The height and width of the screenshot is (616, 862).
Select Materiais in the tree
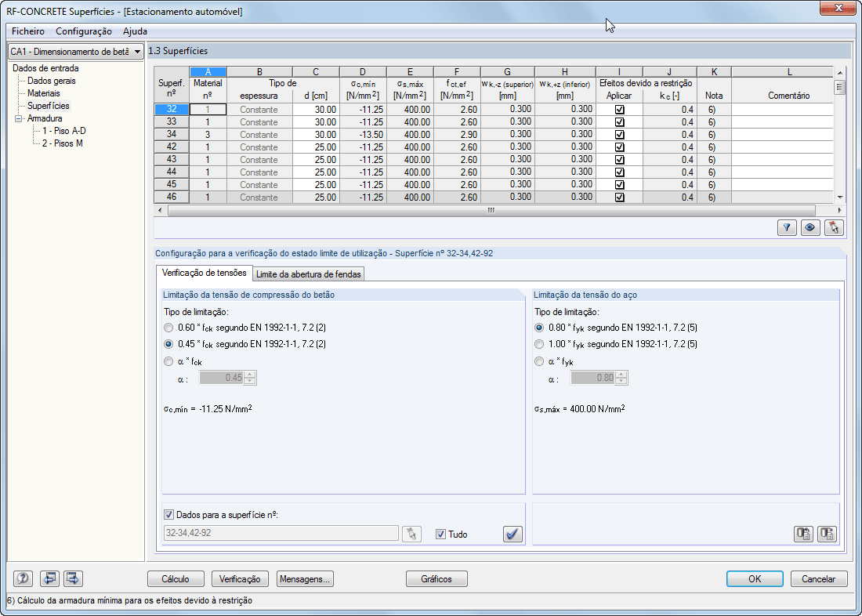pos(43,93)
